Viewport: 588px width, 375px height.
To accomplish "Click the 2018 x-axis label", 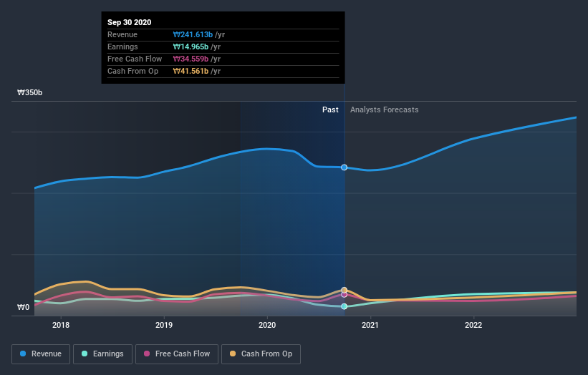I will click(61, 325).
